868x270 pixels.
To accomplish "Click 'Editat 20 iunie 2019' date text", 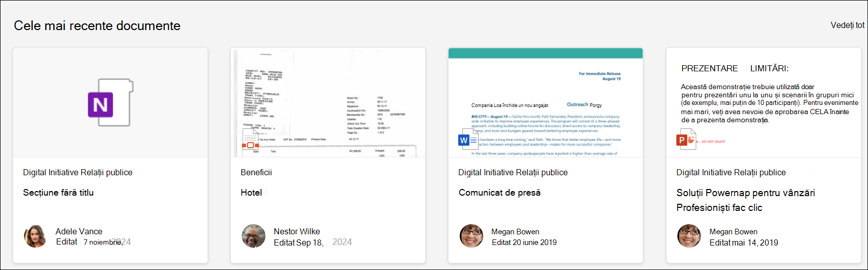I will pos(524,242).
